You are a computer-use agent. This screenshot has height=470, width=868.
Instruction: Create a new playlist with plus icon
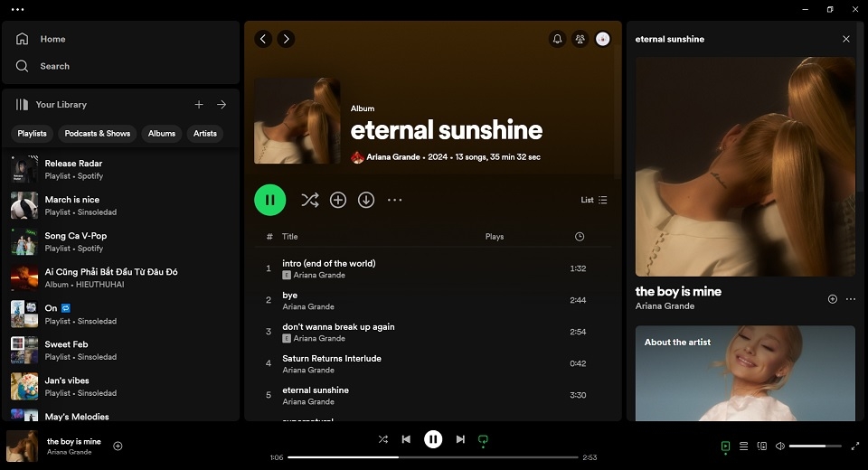[x=199, y=104]
